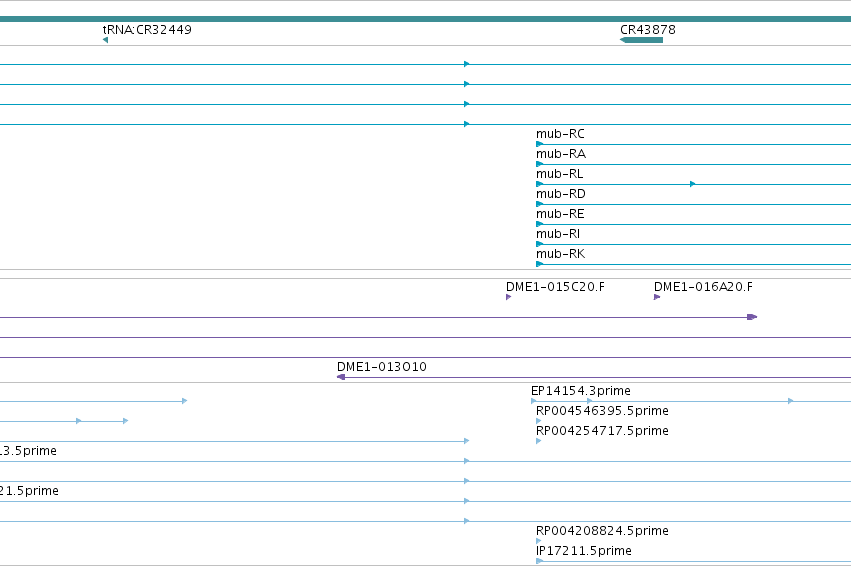Viewport: 851px width, 566px height.
Task: Select mub-RC transcript start arrow
Action: click(539, 144)
